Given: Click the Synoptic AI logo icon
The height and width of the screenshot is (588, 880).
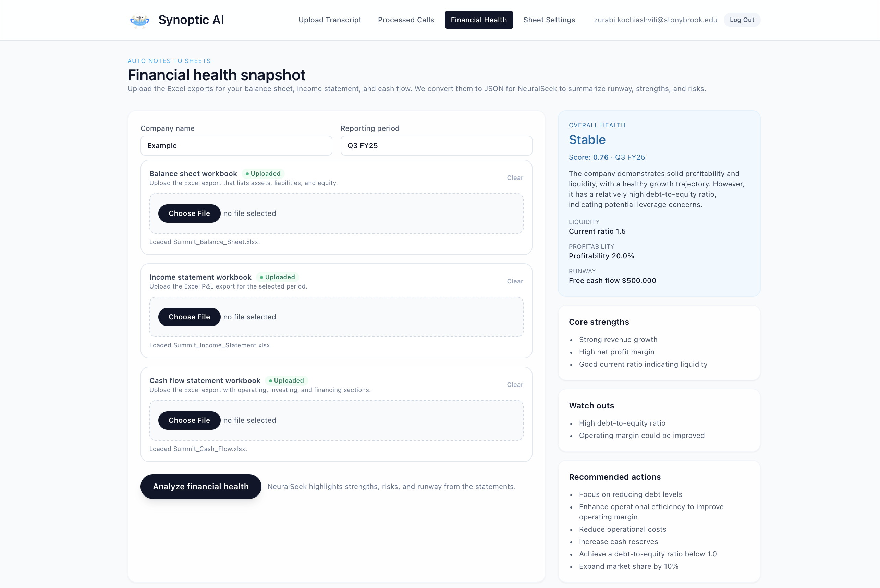Looking at the screenshot, I should point(139,20).
